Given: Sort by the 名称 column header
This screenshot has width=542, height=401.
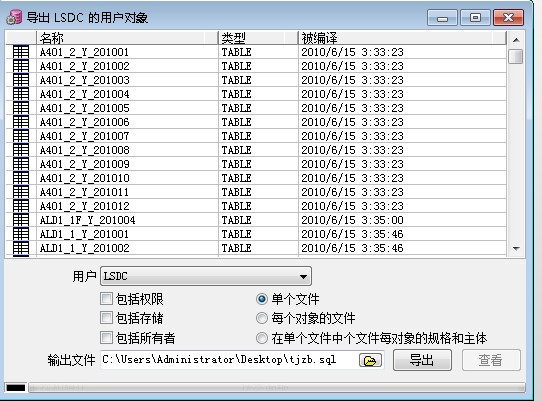Looking at the screenshot, I should pyautogui.click(x=127, y=38).
